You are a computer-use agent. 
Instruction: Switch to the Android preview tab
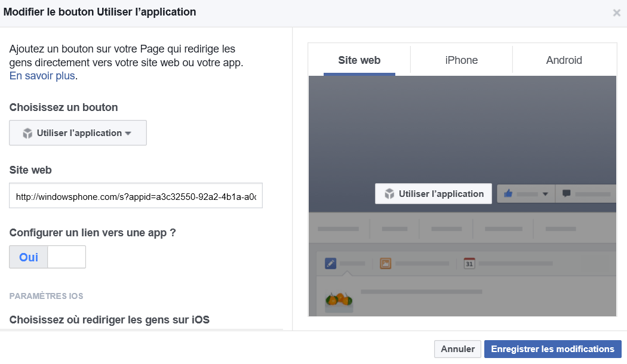coord(564,60)
